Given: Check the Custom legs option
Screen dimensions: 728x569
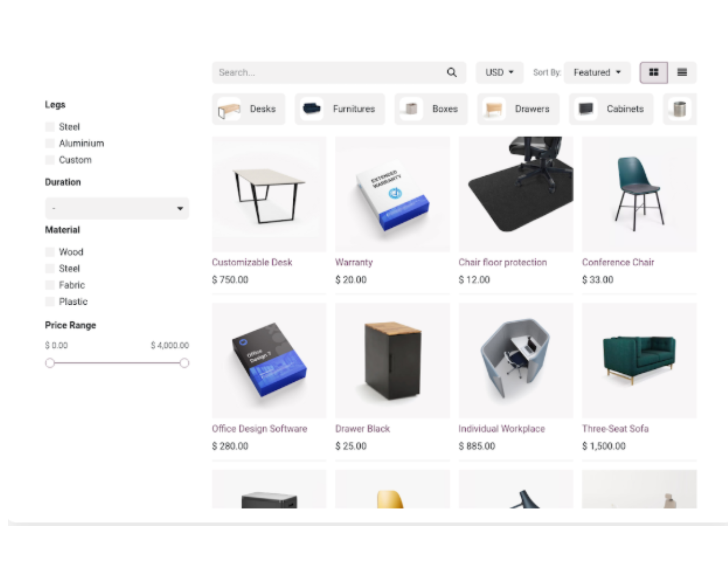Looking at the screenshot, I should click(50, 160).
